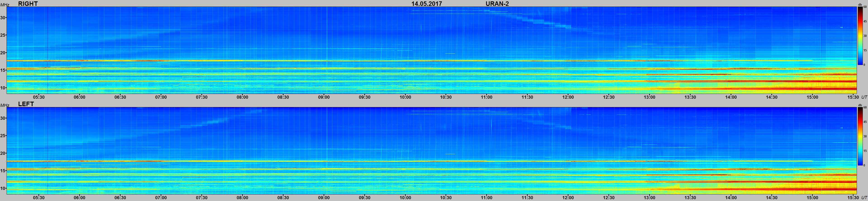Click 10:00 tick under RIGHT panel
This screenshot has width=868, height=201.
405,97
